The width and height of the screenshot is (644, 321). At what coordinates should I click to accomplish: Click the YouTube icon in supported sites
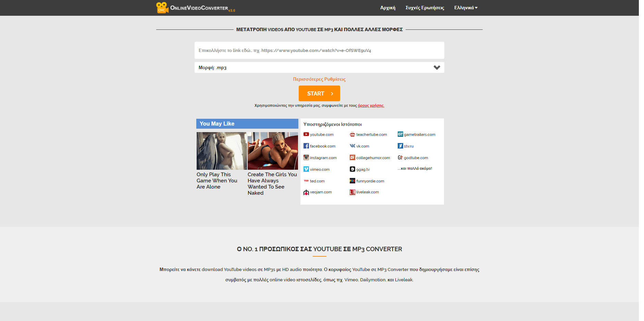point(306,134)
